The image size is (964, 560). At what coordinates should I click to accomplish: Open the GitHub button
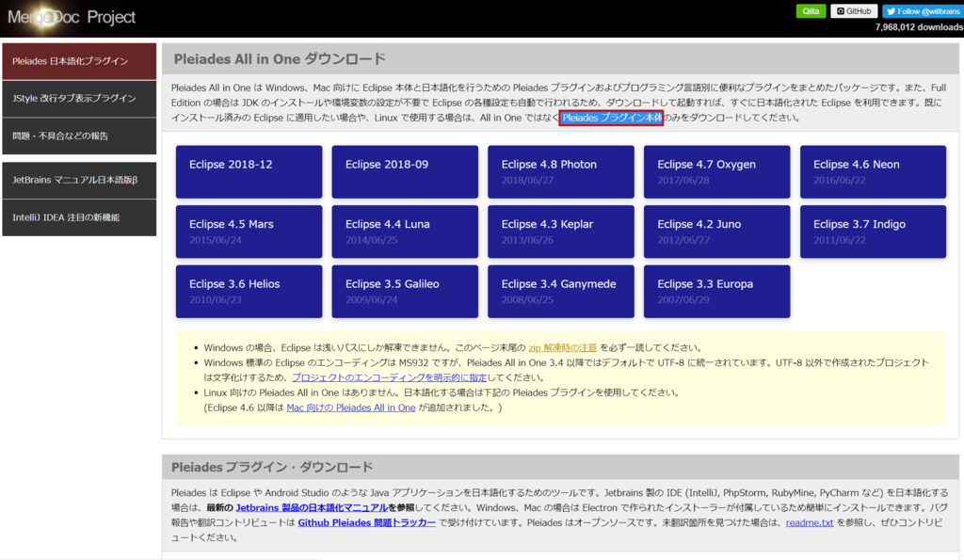[854, 11]
